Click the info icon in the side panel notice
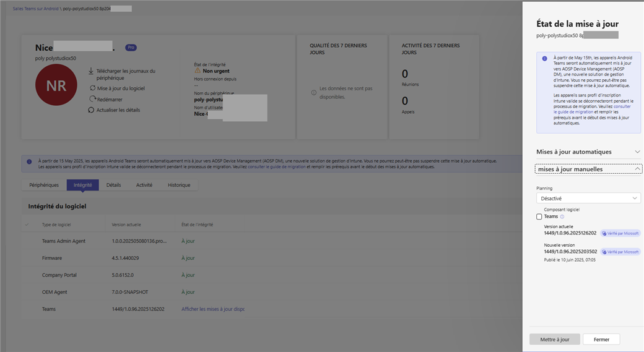Image resolution: width=644 pixels, height=352 pixels. pos(544,58)
